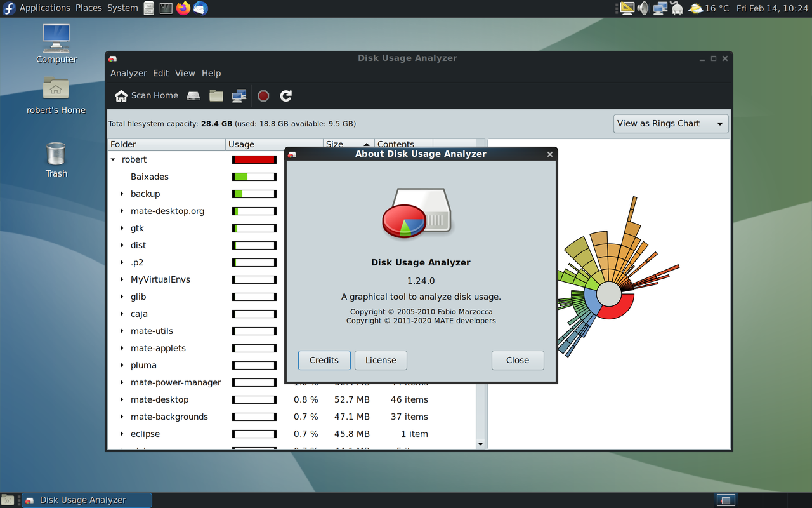Select the eclipse folder row
This screenshot has width=812, height=508.
291,434
